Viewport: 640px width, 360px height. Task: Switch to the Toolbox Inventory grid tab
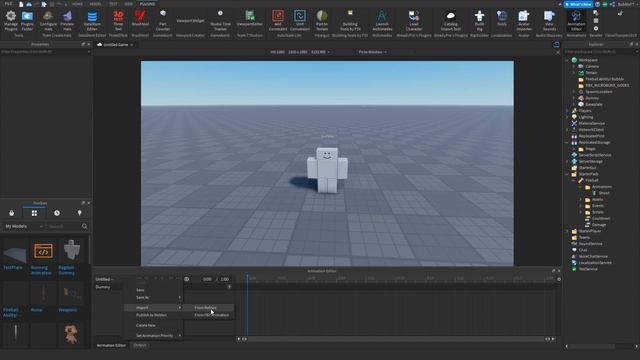[34, 213]
